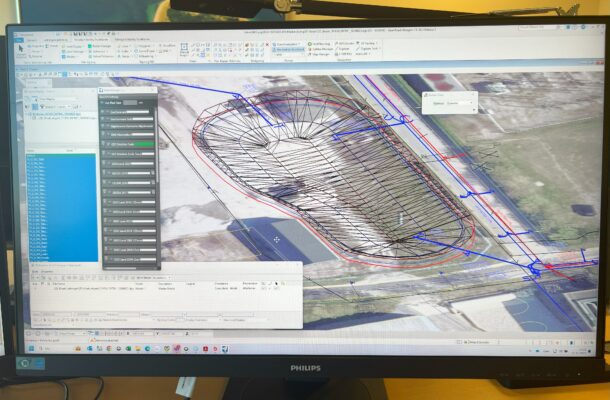Click the green Raster Manager icon in ribbon
The image size is (610, 400).
(x=90, y=46)
